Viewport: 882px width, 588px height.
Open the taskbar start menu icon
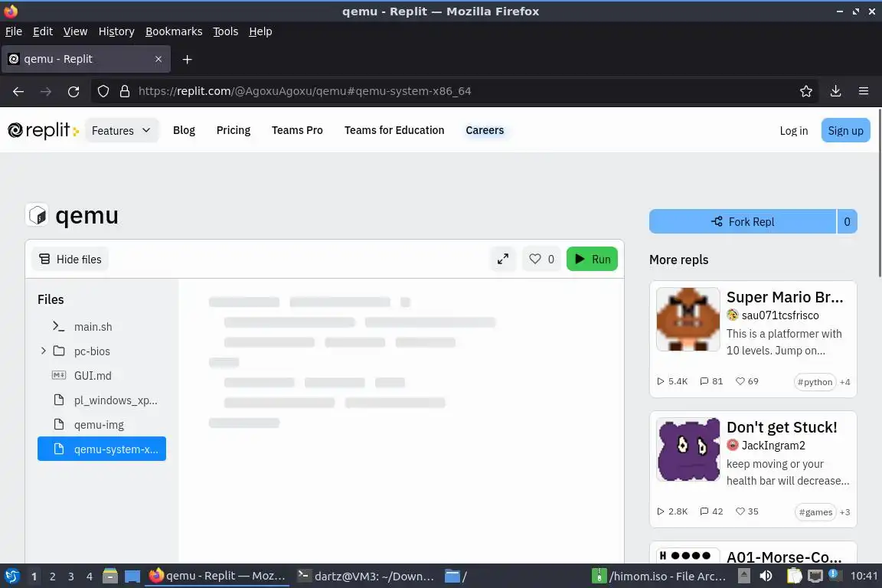pos(11,577)
